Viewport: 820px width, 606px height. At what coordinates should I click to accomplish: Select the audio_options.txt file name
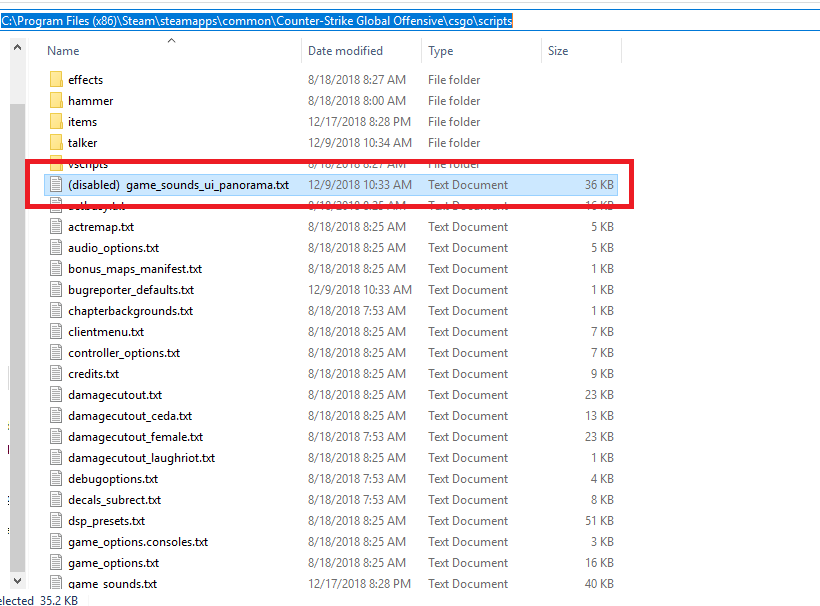[x=113, y=248]
